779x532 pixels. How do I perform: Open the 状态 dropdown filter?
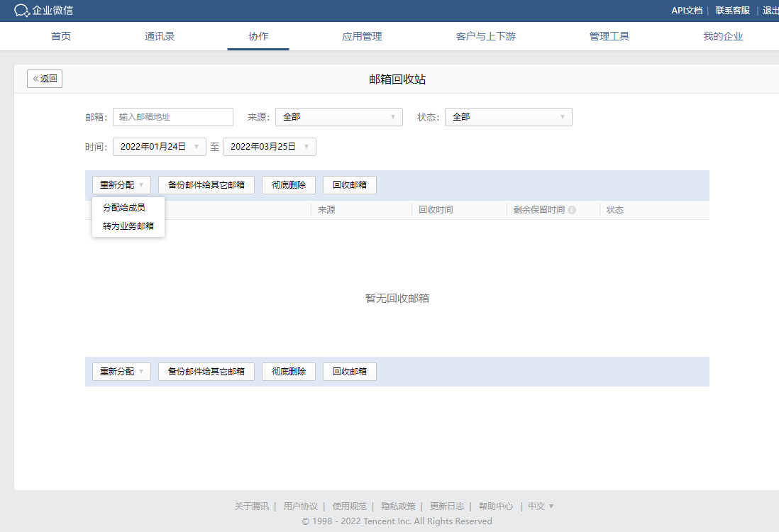(x=508, y=117)
